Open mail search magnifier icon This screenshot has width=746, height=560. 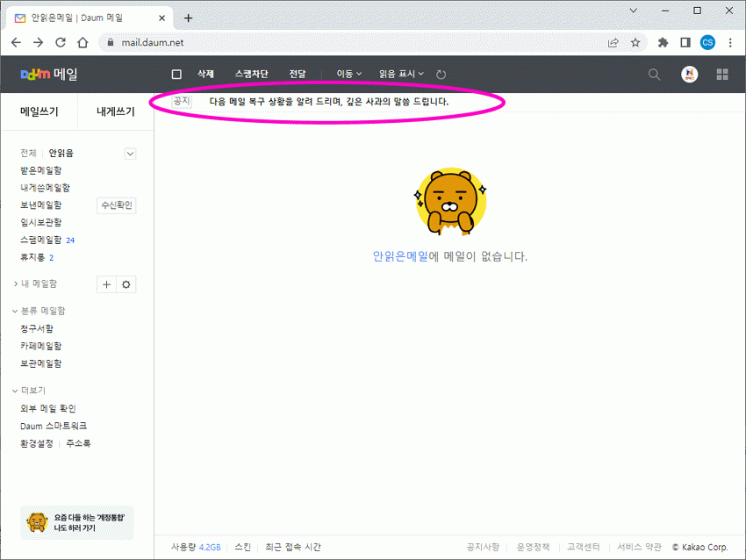coord(654,75)
